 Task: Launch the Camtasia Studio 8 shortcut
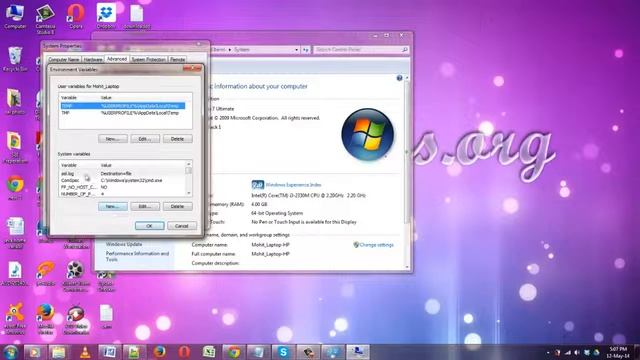[x=45, y=19]
